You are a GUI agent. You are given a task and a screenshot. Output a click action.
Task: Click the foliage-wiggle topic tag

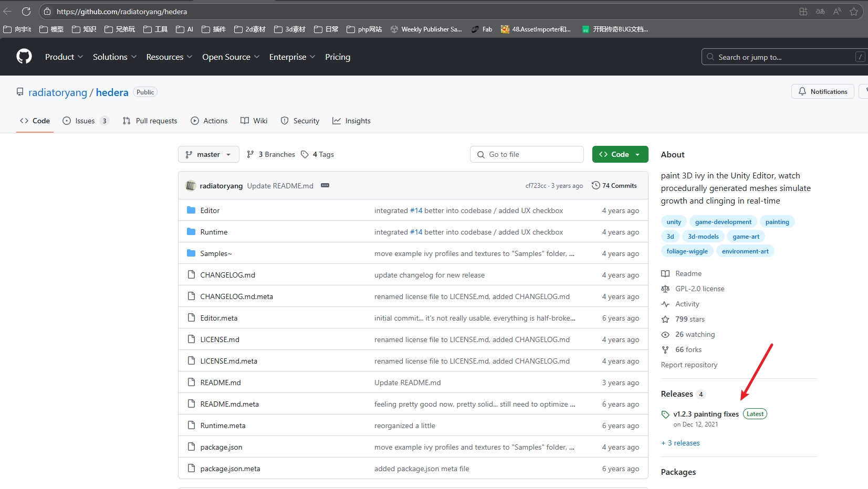point(687,251)
